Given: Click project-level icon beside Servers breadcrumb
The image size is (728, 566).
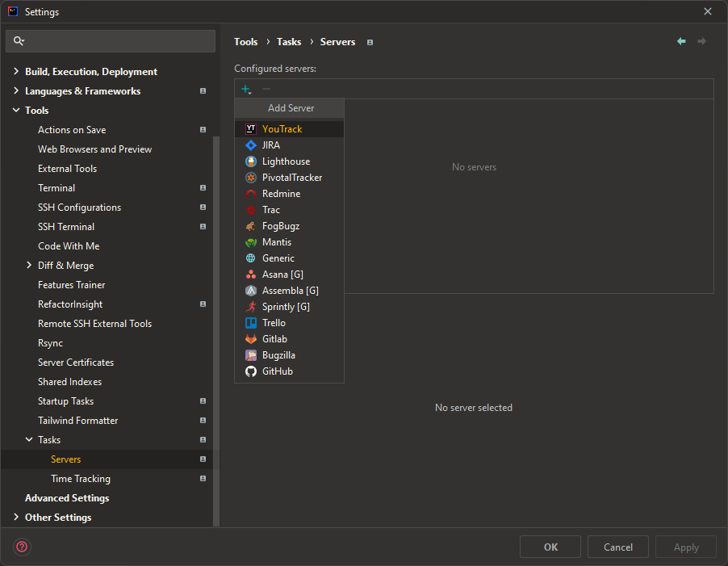Looking at the screenshot, I should (370, 42).
